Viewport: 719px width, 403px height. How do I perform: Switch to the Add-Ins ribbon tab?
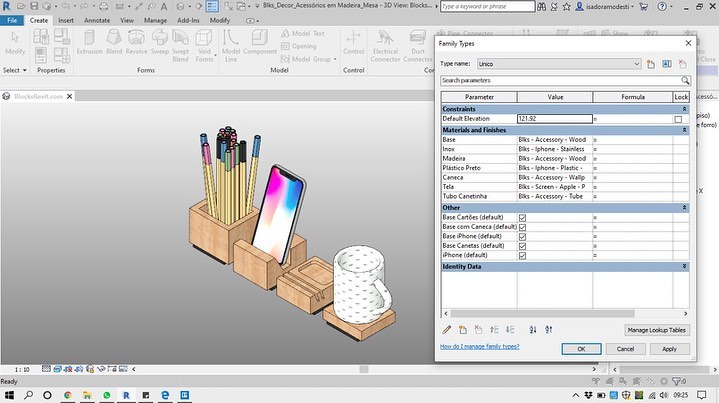point(188,21)
